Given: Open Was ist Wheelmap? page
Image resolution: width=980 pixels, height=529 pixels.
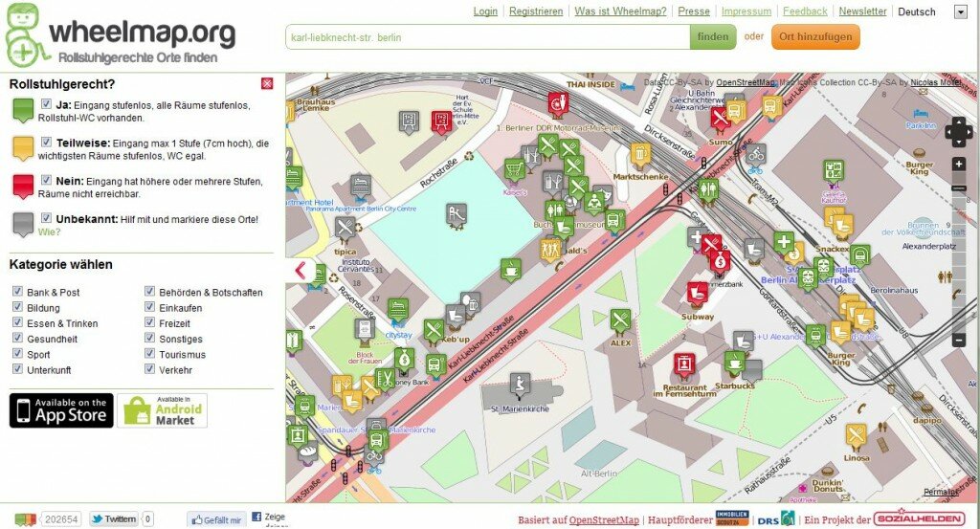Looking at the screenshot, I should tap(620, 11).
